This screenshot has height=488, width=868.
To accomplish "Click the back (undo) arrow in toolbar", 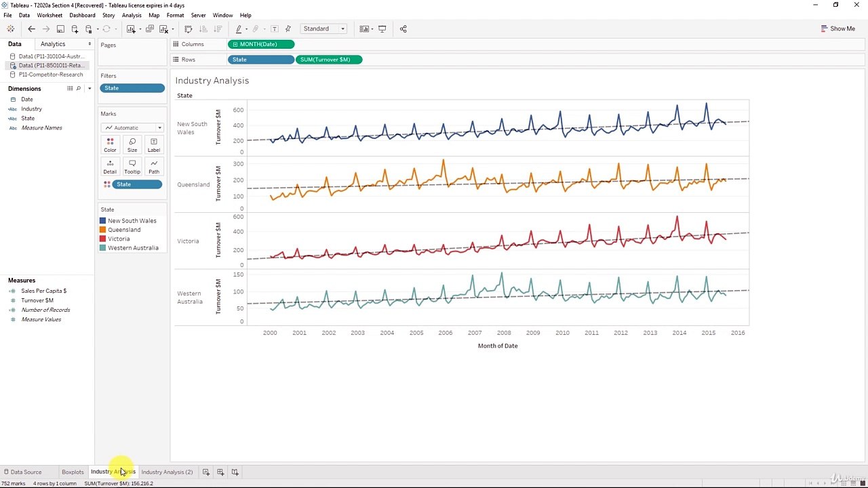I will pos(31,29).
